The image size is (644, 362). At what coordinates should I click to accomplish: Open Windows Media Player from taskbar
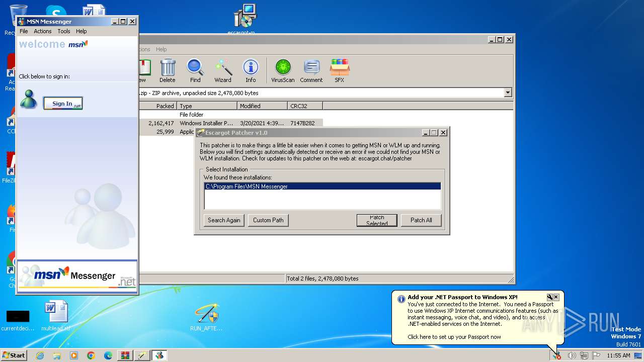(x=74, y=355)
